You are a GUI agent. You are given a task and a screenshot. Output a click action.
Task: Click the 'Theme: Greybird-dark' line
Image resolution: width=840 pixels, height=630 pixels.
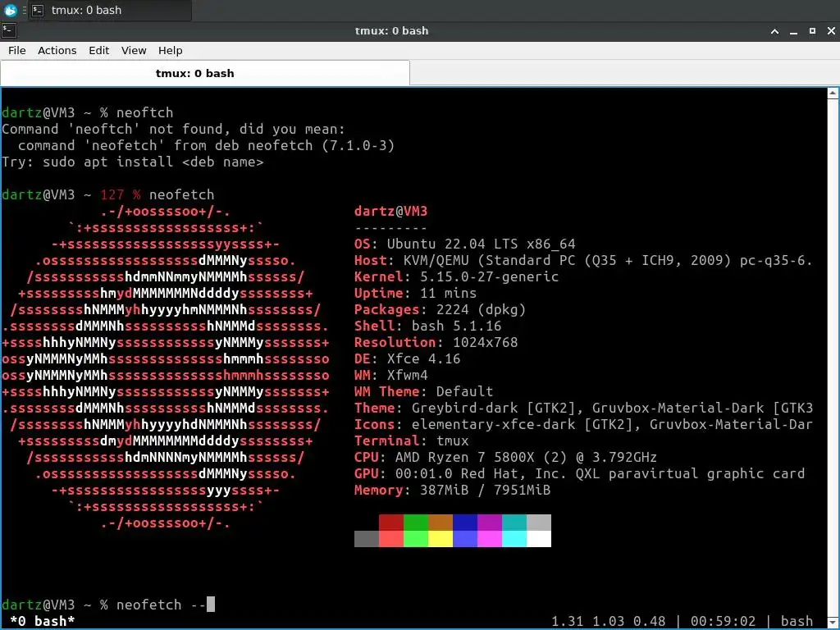pyautogui.click(x=583, y=409)
